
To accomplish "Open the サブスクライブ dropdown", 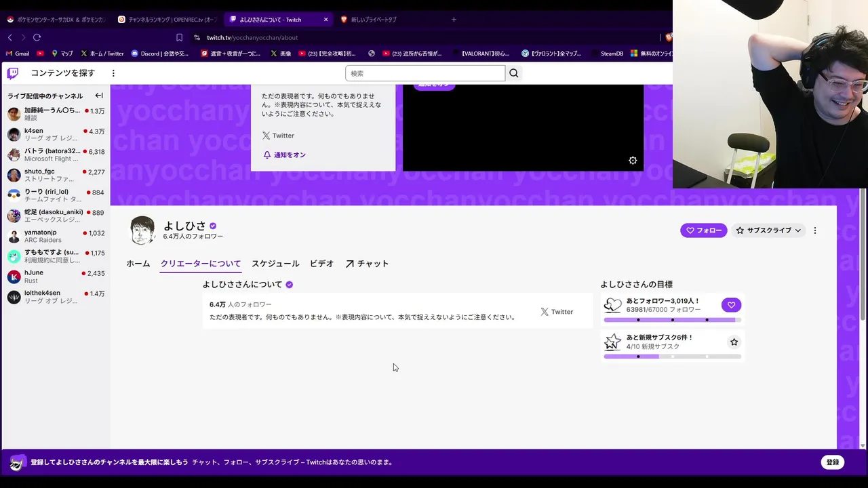I will 768,230.
